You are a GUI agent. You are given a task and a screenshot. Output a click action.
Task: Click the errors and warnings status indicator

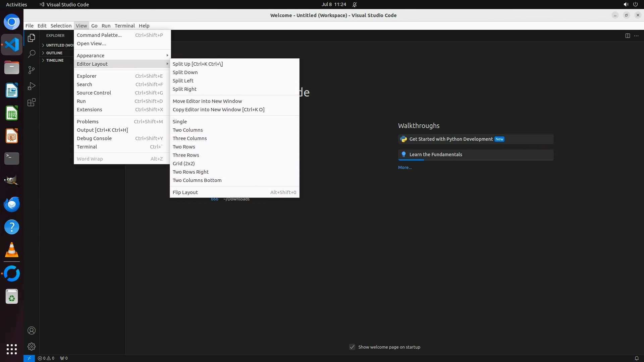coord(46,358)
